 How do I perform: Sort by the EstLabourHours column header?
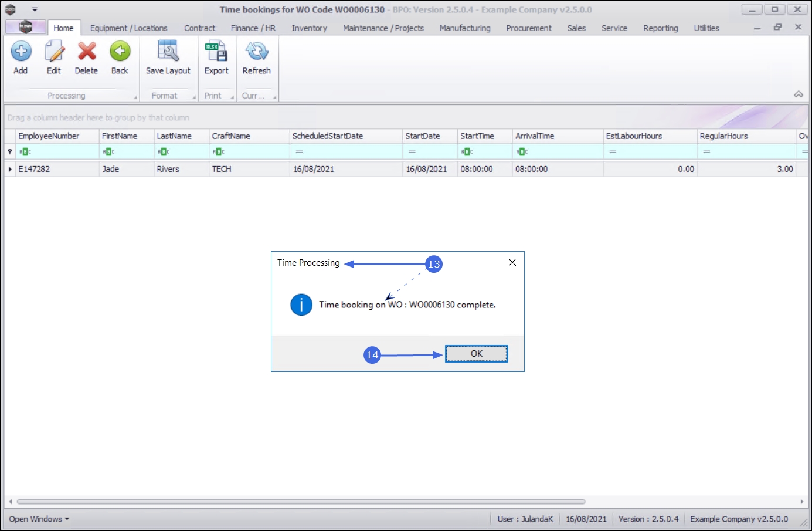[x=650, y=136]
